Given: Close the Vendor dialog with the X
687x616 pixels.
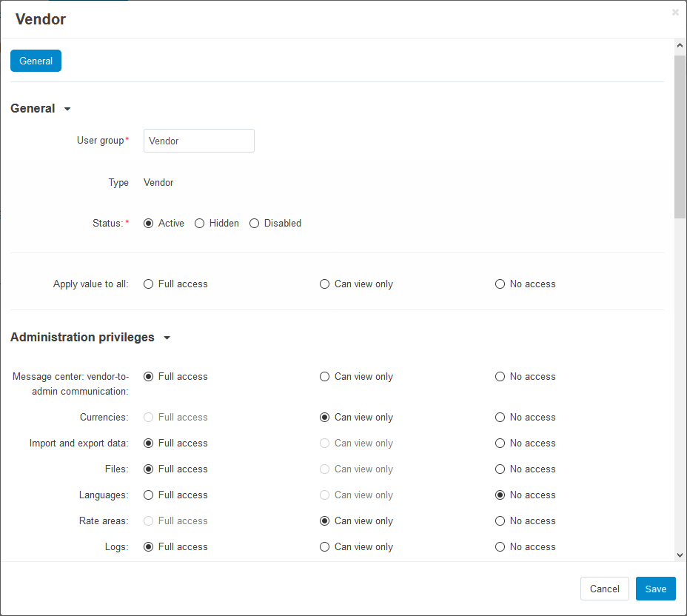Looking at the screenshot, I should coord(675,13).
